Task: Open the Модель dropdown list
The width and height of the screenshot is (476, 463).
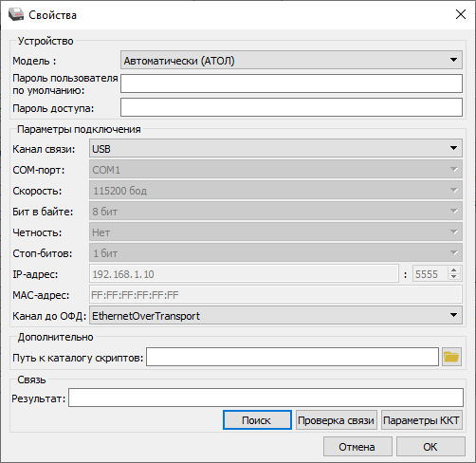Action: [291, 60]
